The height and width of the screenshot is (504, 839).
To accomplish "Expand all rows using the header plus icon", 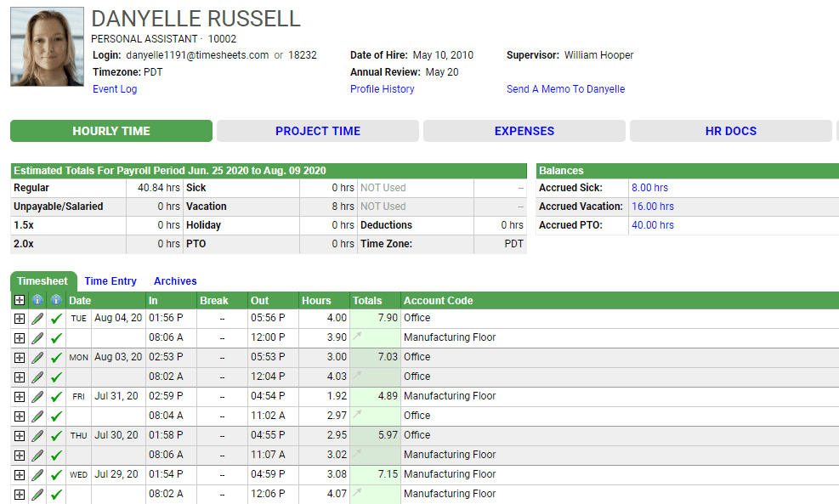I will tap(20, 300).
